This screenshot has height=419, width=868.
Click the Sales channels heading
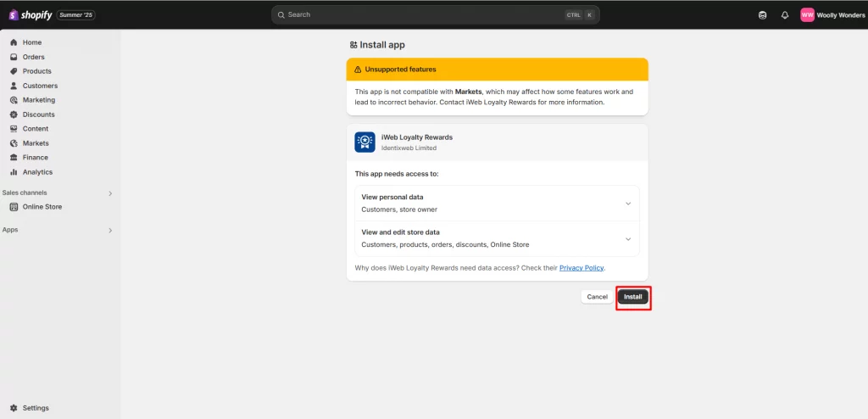(25, 193)
